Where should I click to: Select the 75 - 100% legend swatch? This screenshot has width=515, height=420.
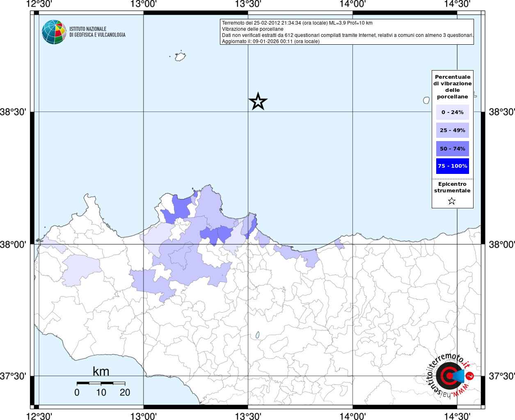[452, 166]
